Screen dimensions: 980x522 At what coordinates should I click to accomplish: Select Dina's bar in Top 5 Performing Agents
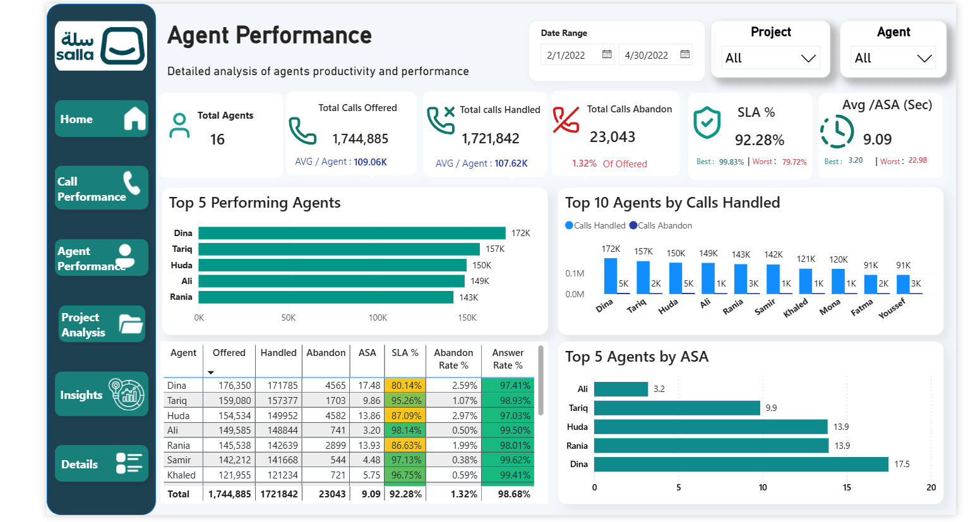tap(352, 233)
